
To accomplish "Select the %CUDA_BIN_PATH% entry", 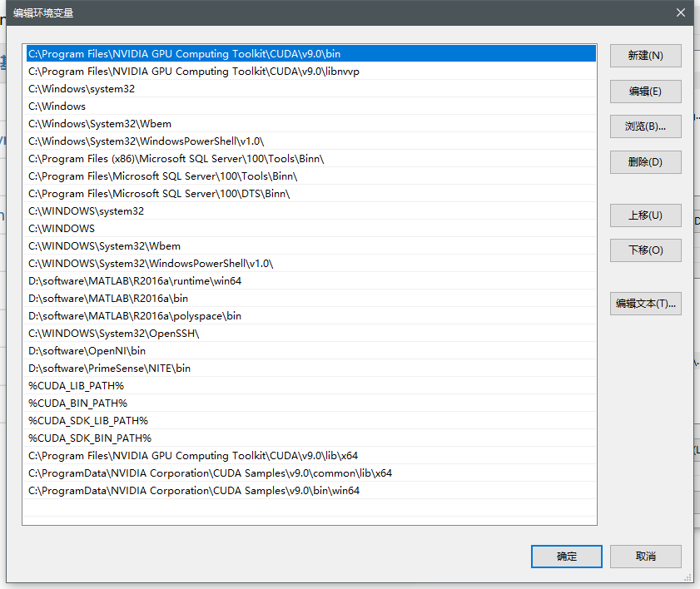I will tap(310, 403).
